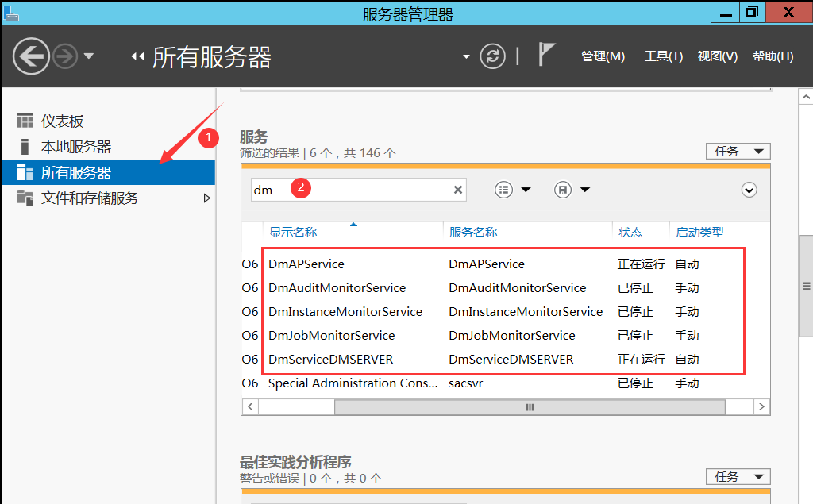Select DmAuditMonitorService display name
Image resolution: width=813 pixels, height=504 pixels.
(337, 288)
